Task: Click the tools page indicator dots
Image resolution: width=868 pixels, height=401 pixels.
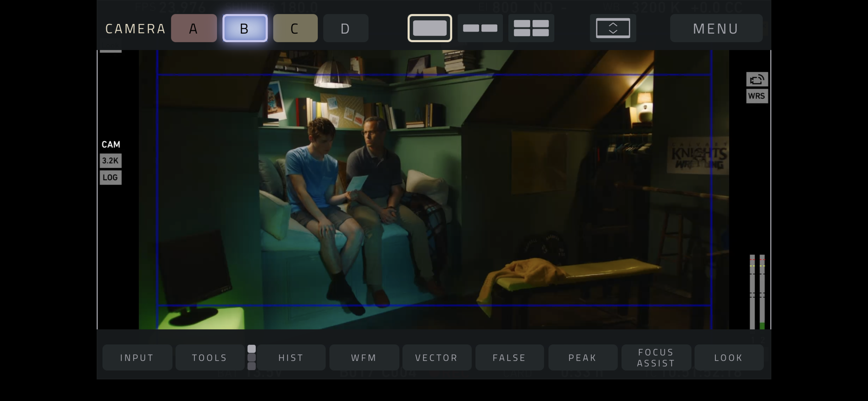Action: tap(252, 358)
